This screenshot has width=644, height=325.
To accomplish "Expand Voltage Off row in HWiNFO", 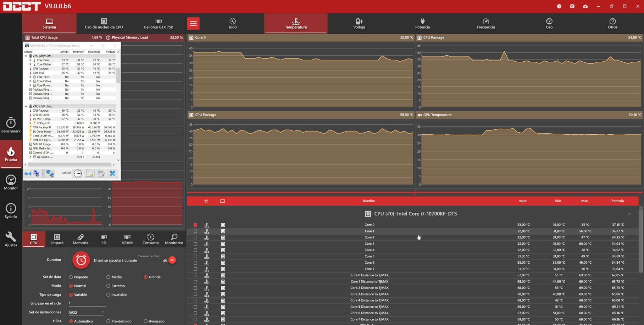I will coord(30,123).
